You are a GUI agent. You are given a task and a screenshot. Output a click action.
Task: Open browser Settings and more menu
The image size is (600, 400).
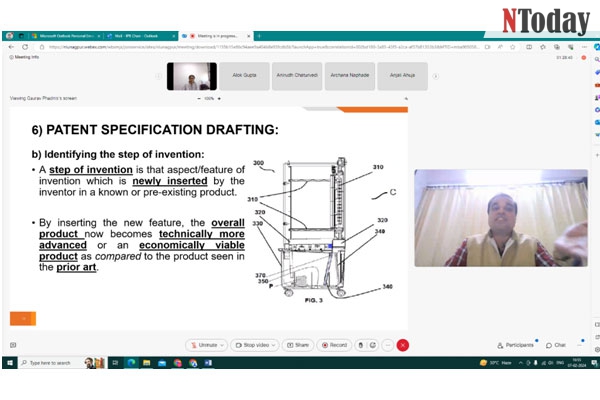(x=584, y=47)
